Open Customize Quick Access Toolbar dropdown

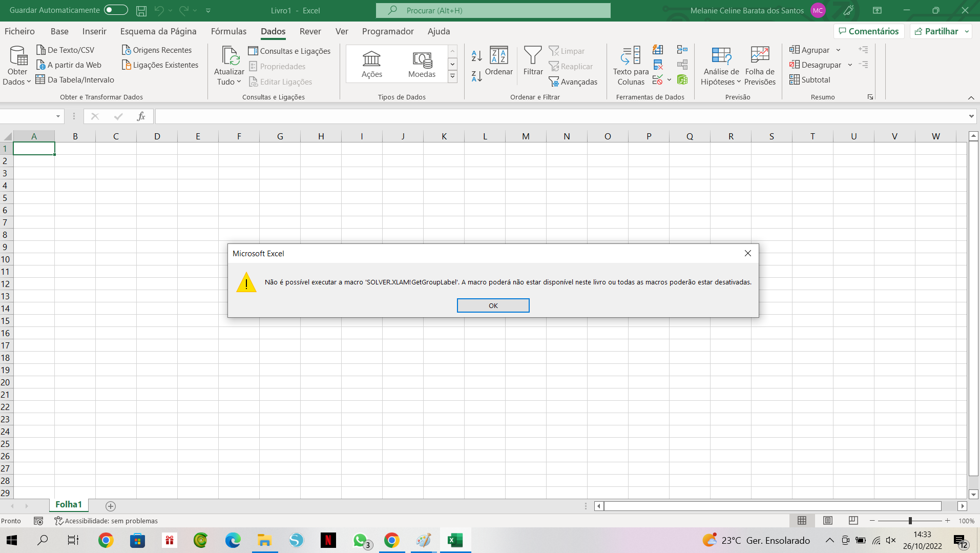(x=208, y=10)
